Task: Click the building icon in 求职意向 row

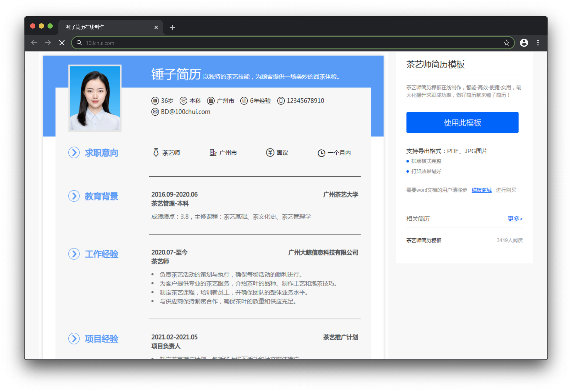Action: click(x=213, y=152)
